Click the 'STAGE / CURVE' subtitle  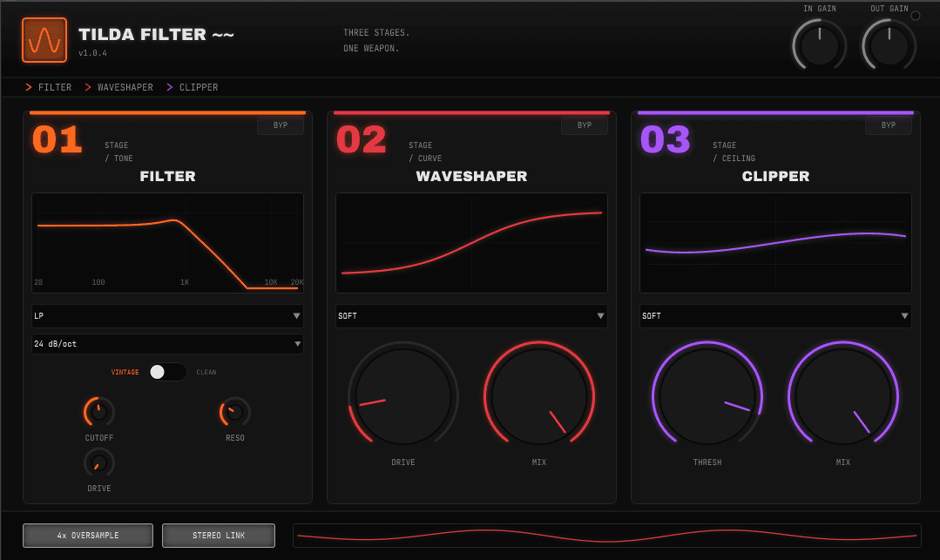(x=425, y=152)
